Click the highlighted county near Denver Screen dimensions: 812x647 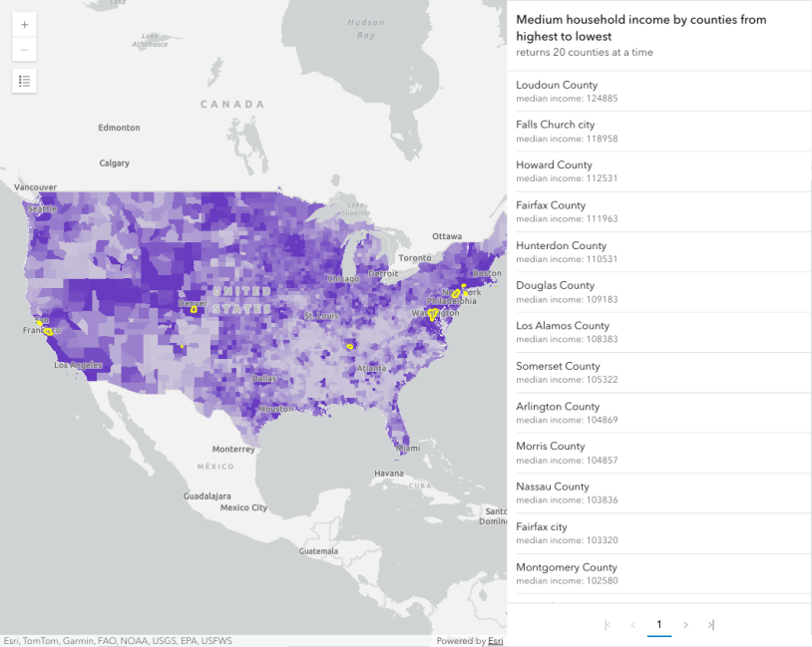click(194, 309)
